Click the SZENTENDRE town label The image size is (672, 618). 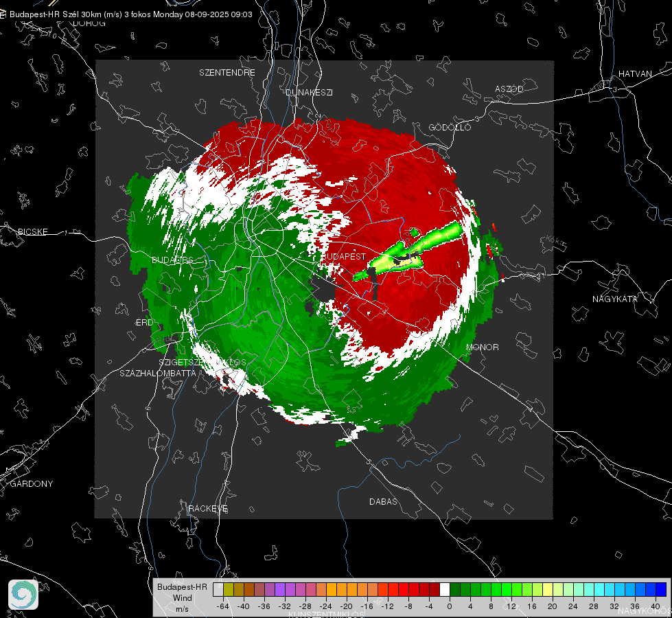pos(227,73)
